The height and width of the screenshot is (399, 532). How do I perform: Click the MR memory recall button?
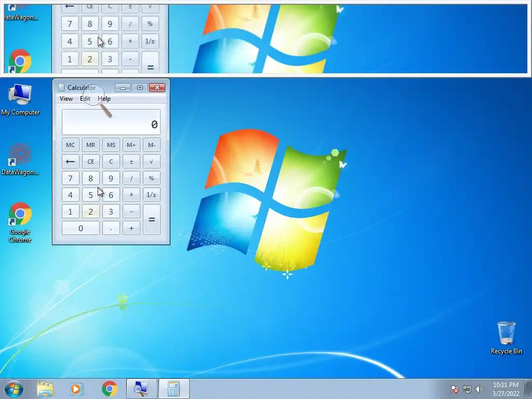click(90, 145)
